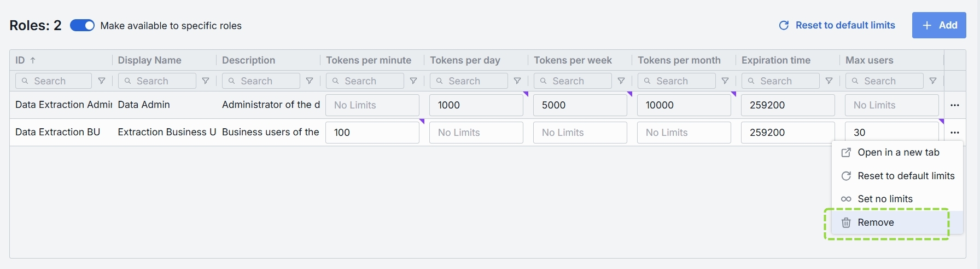Click Tokens per day filter icon
Image resolution: width=980 pixels, height=269 pixels.
click(517, 81)
